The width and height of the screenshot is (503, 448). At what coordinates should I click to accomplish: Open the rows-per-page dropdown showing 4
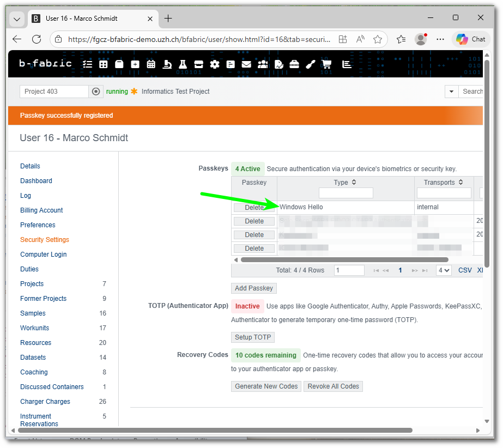pyautogui.click(x=444, y=270)
